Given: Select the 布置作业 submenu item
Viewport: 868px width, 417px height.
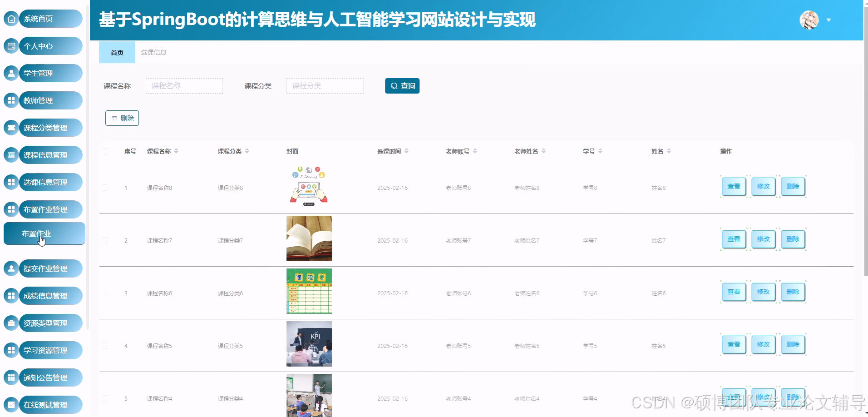Looking at the screenshot, I should [44, 233].
